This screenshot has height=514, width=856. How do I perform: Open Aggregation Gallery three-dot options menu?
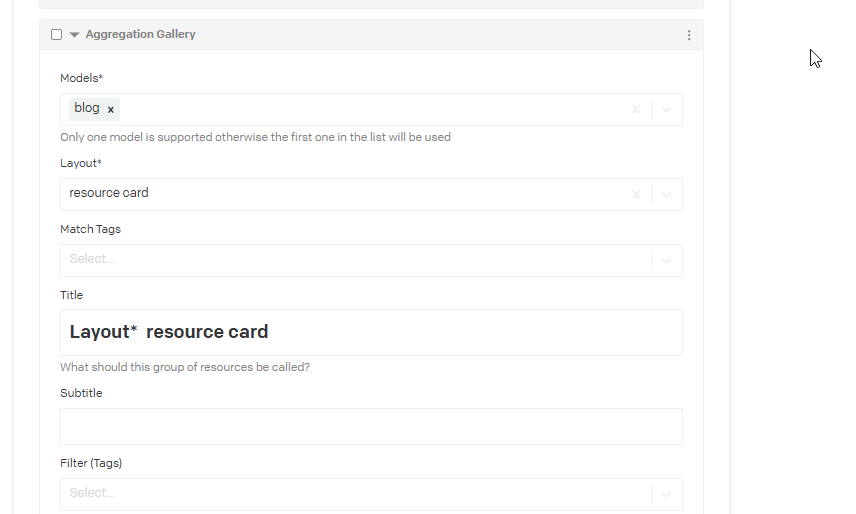point(689,35)
